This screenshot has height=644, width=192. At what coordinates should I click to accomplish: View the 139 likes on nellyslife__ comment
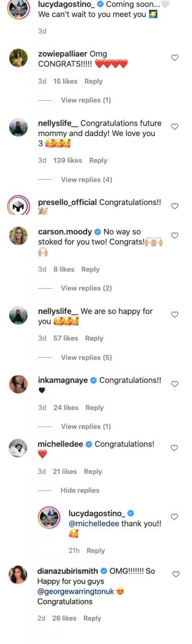pyautogui.click(x=67, y=160)
